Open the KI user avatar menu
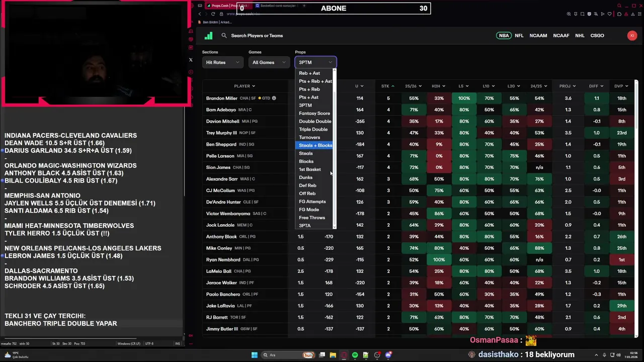The width and height of the screenshot is (644, 362). click(632, 36)
